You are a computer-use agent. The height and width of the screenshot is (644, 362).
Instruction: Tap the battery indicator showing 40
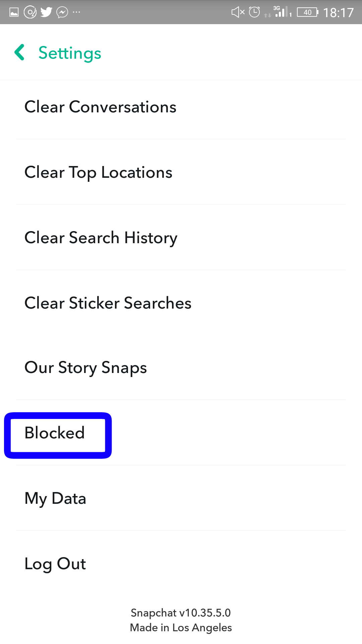[x=306, y=12]
